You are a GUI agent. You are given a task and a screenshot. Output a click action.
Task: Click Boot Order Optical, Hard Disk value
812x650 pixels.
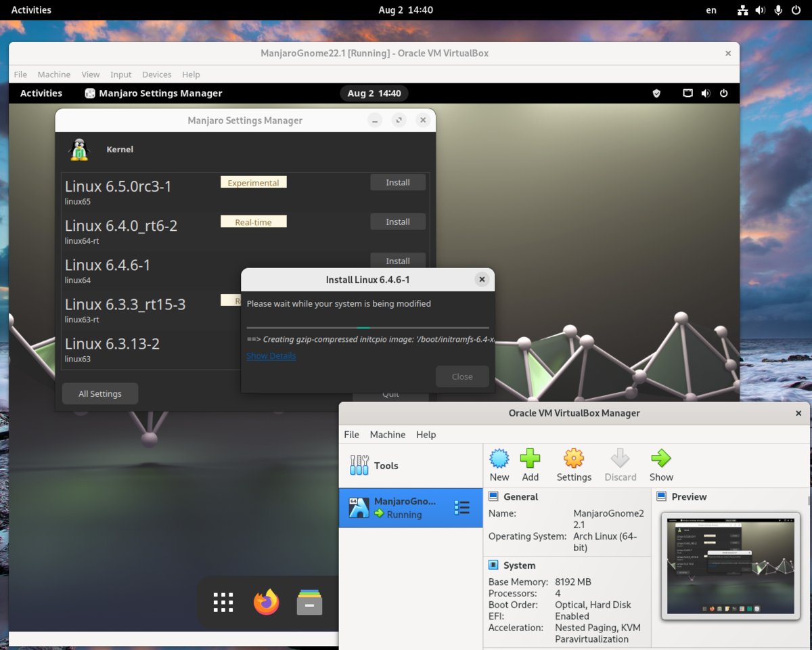[x=593, y=605]
